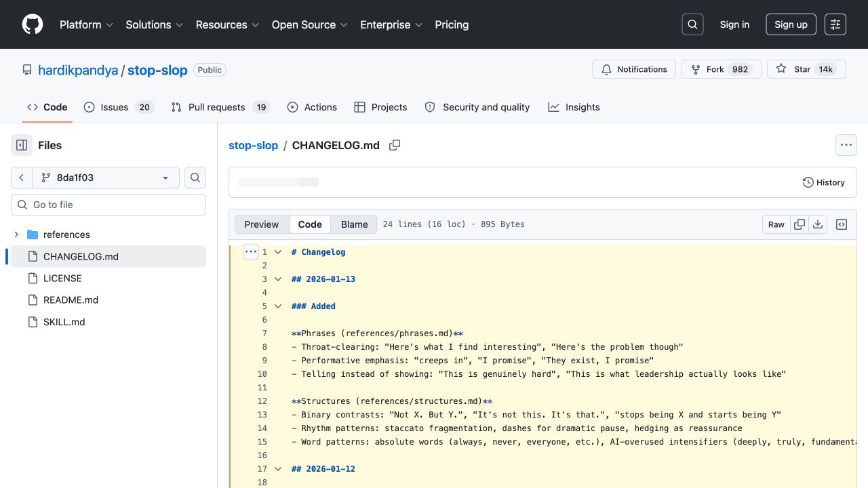
Task: Open SKILL.md in the file tree
Action: 108,321
